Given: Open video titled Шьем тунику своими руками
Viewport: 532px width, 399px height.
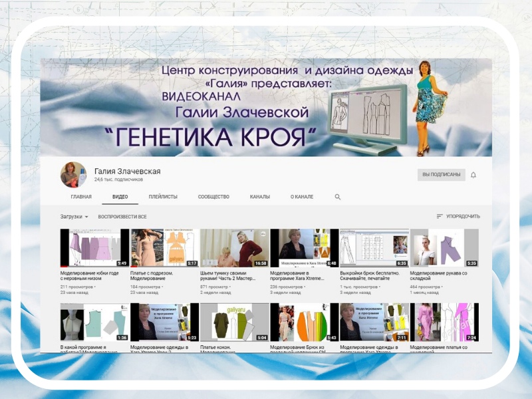Looking at the screenshot, I should click(x=228, y=276).
